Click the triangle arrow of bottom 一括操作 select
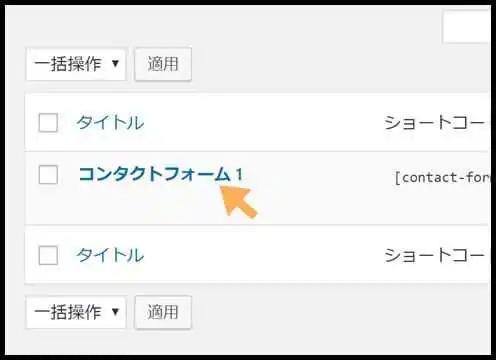496x360 pixels. pos(115,312)
